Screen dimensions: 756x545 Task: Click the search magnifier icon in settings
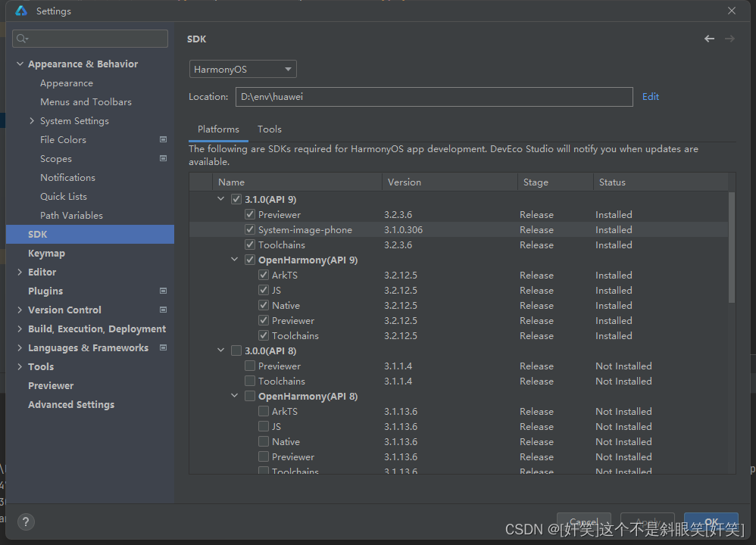pyautogui.click(x=22, y=39)
